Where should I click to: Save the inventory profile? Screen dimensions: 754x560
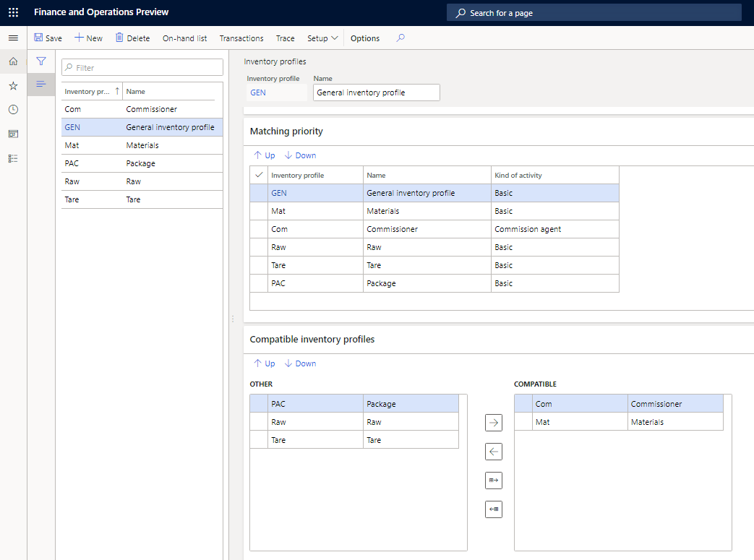tap(48, 38)
